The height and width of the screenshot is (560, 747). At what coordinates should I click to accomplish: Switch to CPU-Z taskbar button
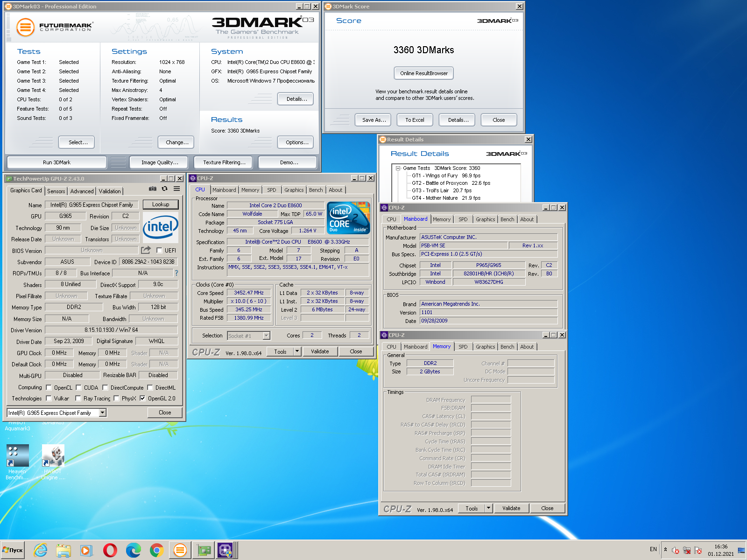(x=225, y=551)
